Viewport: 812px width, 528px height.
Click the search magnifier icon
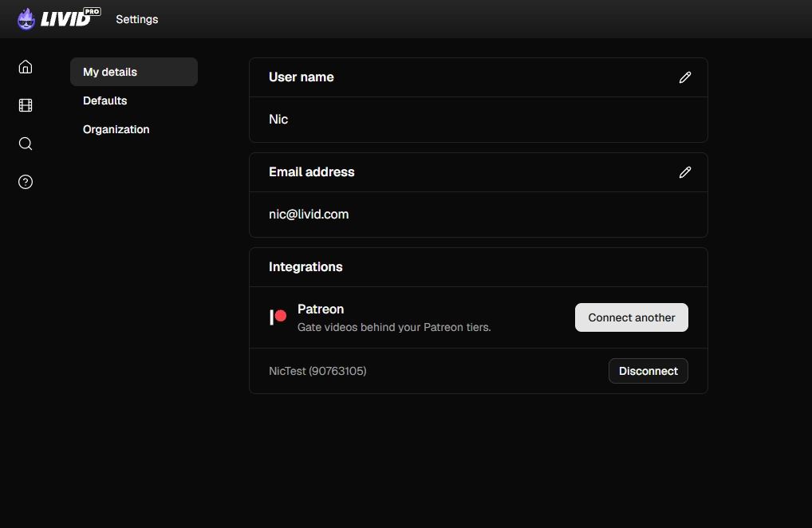coord(26,144)
